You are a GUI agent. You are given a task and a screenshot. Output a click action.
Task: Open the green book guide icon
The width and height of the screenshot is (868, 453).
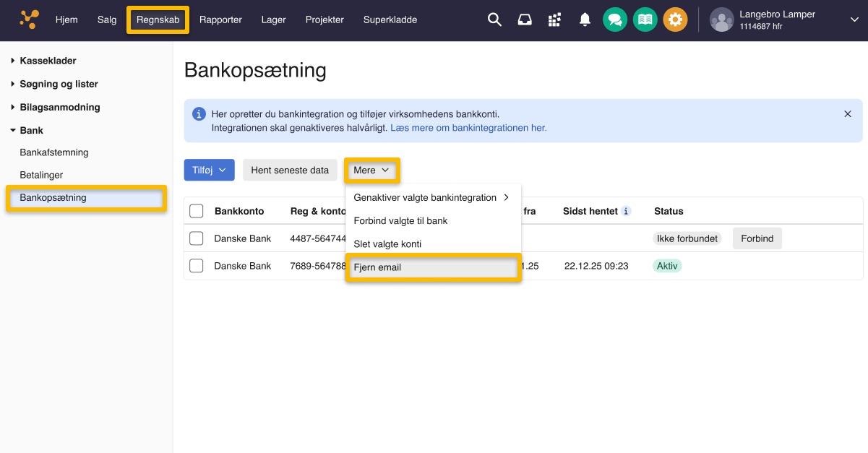[645, 20]
